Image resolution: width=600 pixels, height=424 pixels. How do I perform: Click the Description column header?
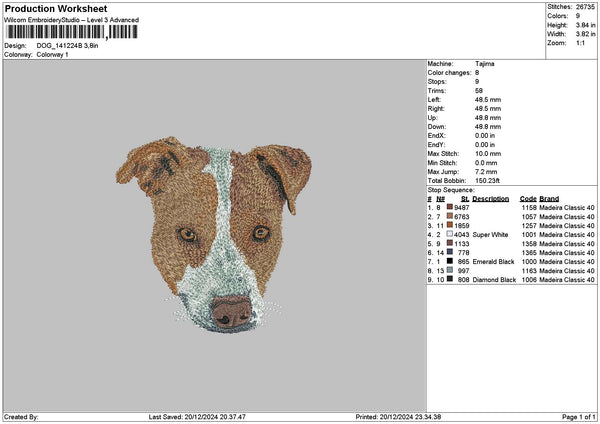pyautogui.click(x=490, y=199)
